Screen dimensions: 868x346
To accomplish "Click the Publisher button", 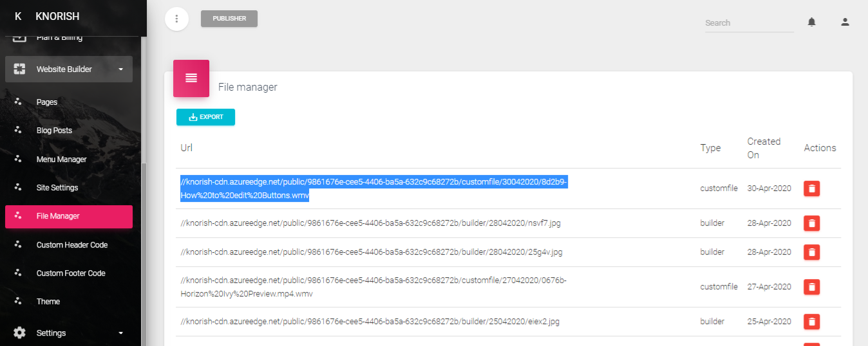I will [229, 19].
